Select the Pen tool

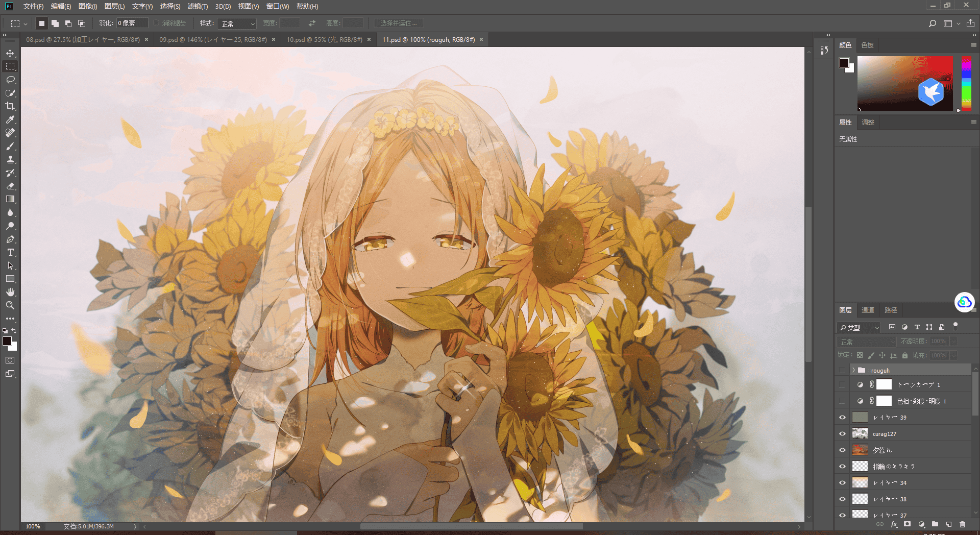[x=10, y=239]
